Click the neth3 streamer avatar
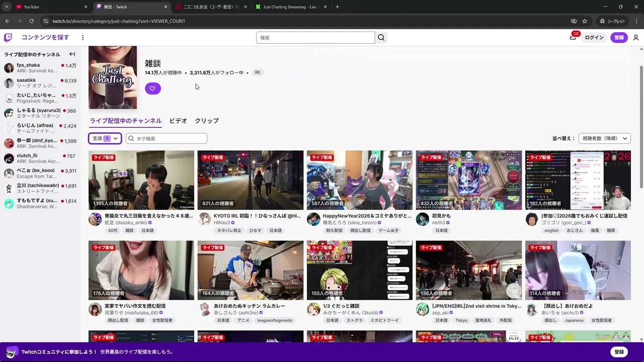The height and width of the screenshot is (362, 644). tap(423, 219)
